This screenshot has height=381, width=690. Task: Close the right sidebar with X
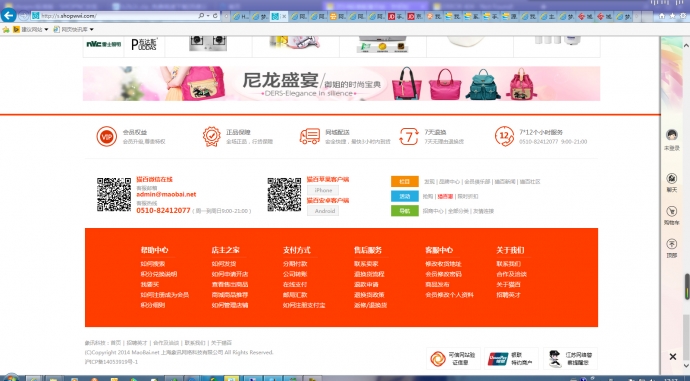pos(673,357)
